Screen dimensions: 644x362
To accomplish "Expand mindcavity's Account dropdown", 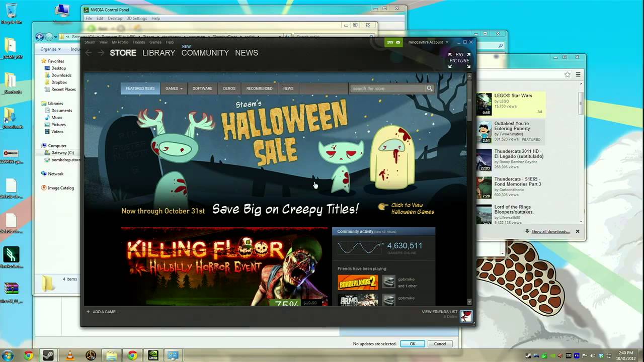I will click(427, 42).
